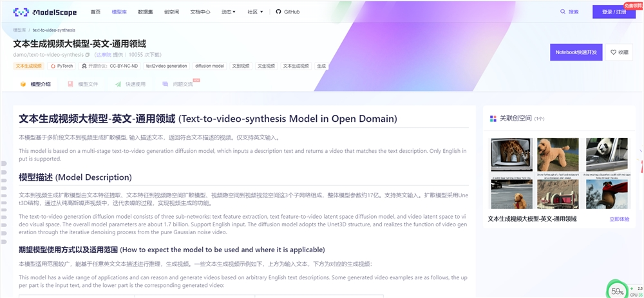The image size is (644, 298).
Task: Select the text2video generation tag
Action: (x=166, y=66)
